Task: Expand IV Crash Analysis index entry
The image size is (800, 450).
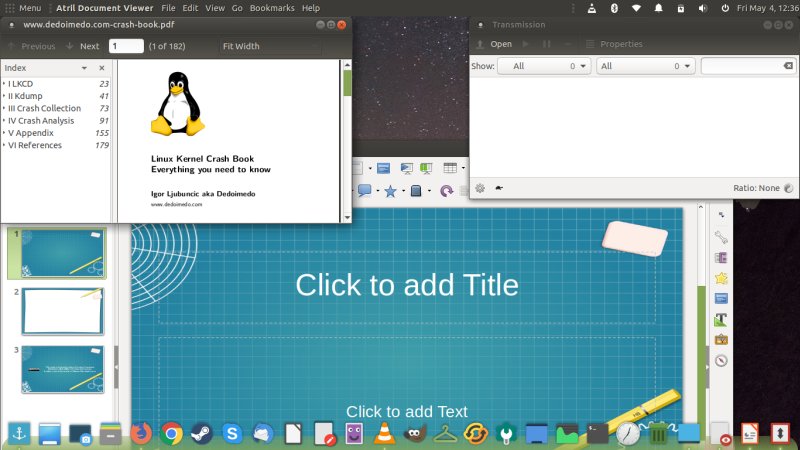Action: [x=4, y=120]
